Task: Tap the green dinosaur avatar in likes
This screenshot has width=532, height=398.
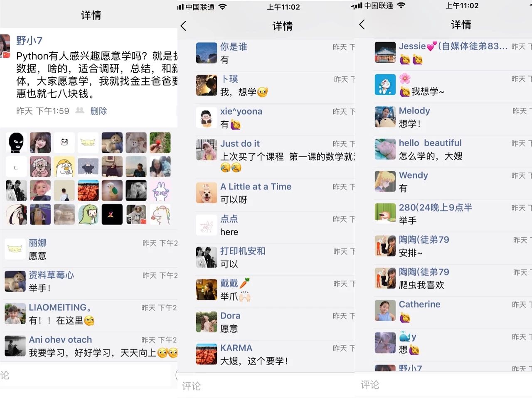Action: coord(88,214)
